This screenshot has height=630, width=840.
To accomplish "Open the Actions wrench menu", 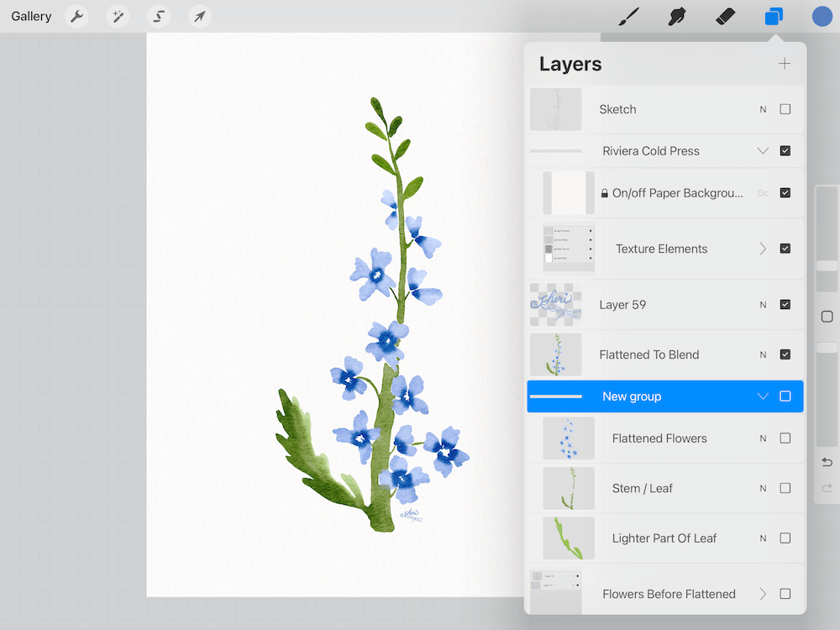I will coord(76,15).
